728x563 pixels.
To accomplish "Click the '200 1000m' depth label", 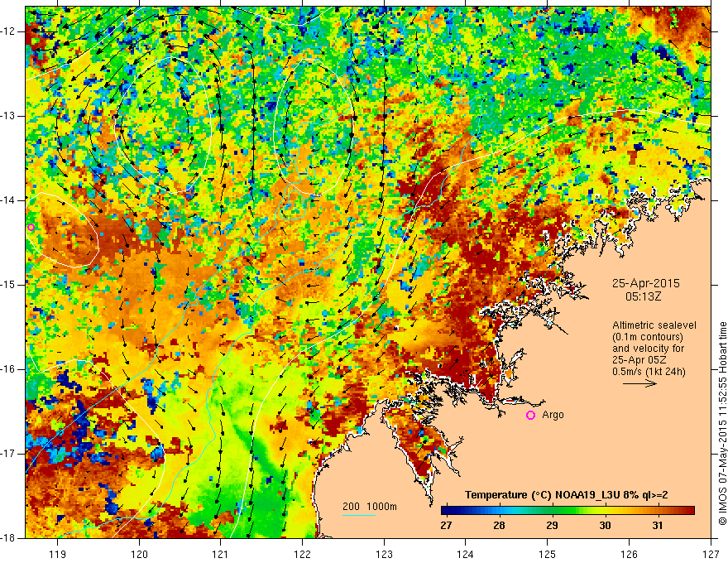I will pos(370,507).
